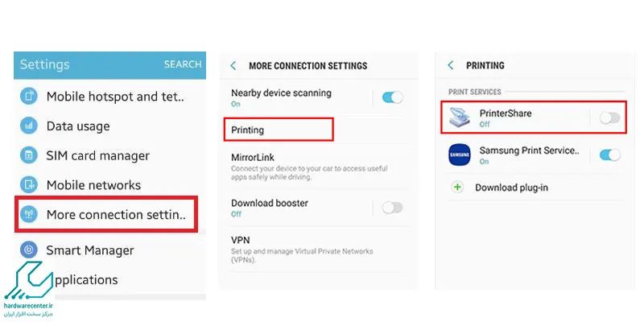Screen dimensions: 644x322
Task: Tap the Mobile hotspot and tethering icon
Action: (29, 97)
